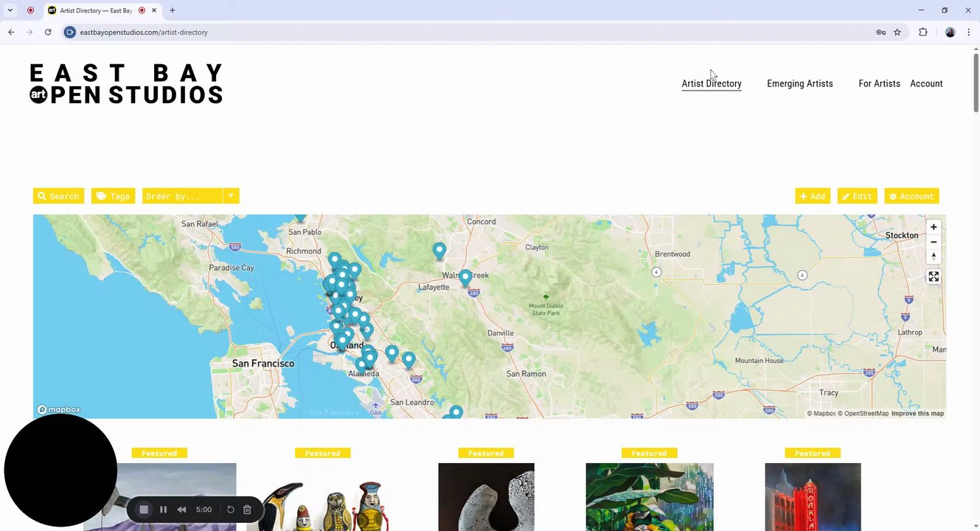
Task: Click the password key icon in address bar
Action: [880, 32]
